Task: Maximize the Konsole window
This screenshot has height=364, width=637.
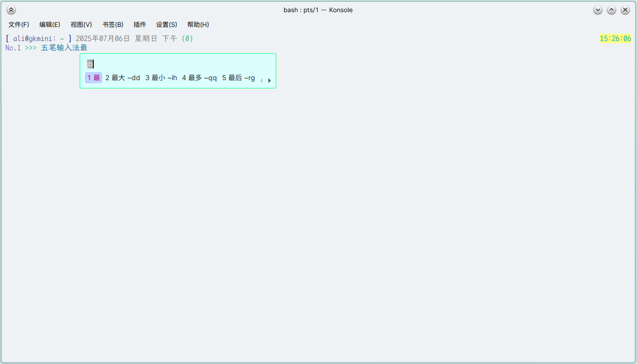Action: (x=612, y=10)
